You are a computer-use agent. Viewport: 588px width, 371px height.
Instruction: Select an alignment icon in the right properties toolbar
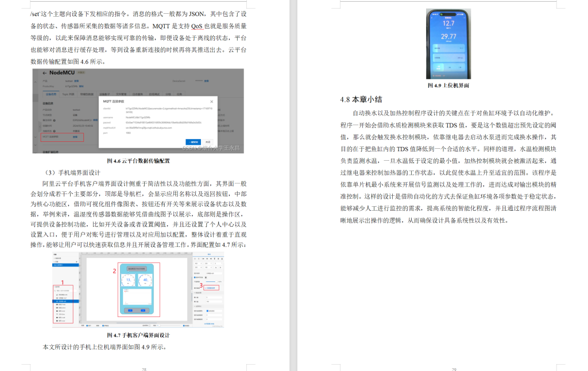(x=195, y=258)
